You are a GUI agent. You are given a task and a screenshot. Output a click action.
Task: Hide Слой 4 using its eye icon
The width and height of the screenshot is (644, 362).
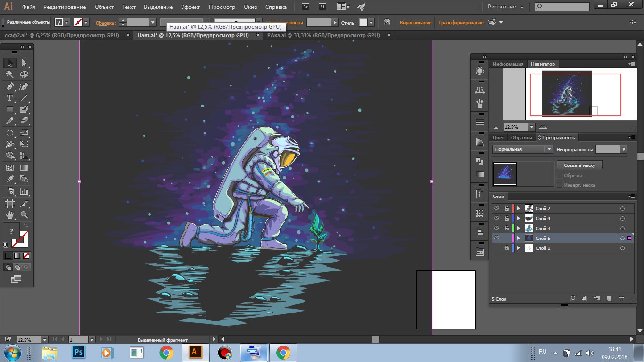[496, 218]
